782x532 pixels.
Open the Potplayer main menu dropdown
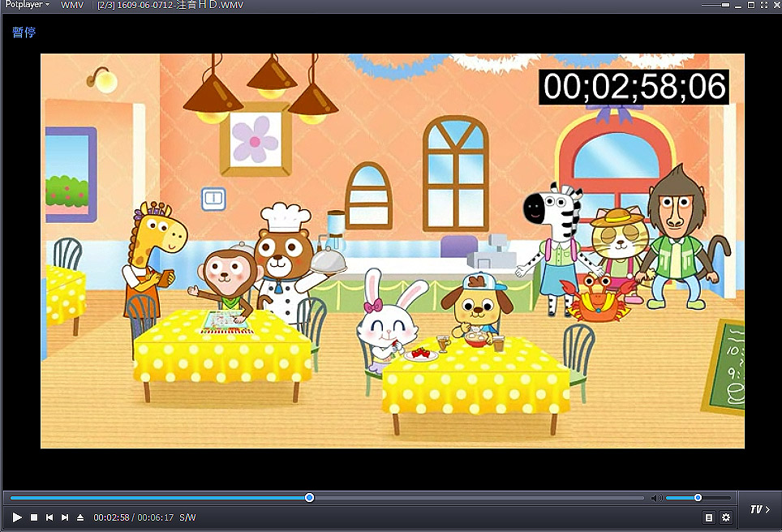[28, 5]
